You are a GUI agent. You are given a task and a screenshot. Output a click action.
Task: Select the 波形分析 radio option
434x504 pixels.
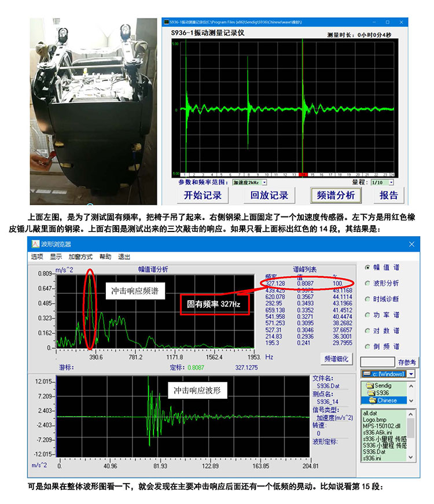click(369, 284)
